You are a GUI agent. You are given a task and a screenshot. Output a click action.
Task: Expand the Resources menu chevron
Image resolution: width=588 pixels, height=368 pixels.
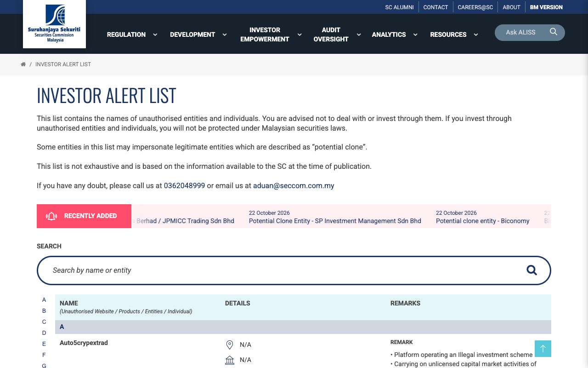(475, 34)
